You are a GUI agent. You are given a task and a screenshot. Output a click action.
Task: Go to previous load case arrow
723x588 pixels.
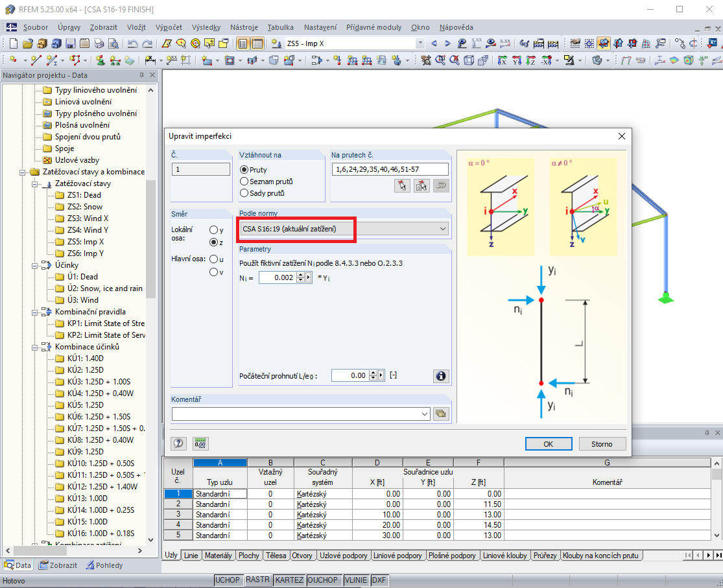(434, 43)
